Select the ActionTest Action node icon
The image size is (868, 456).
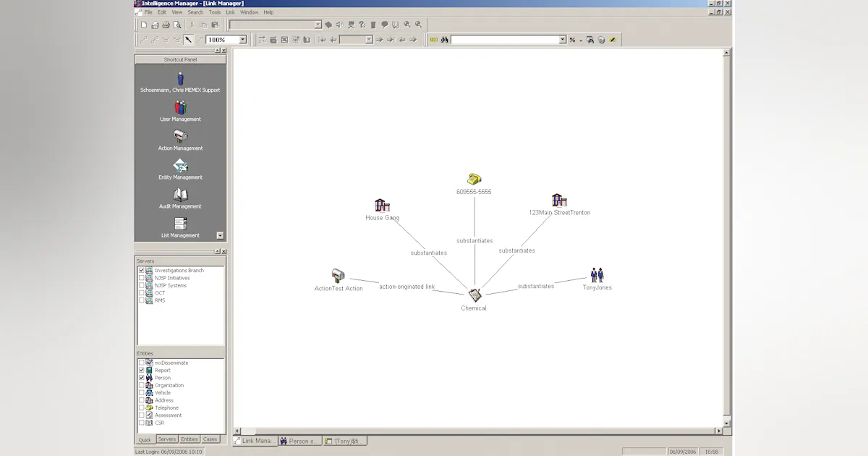(338, 275)
